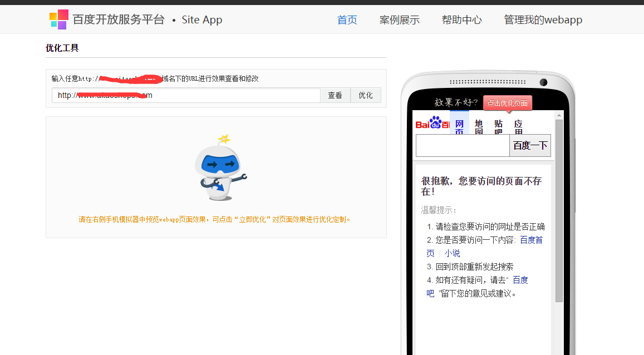Image resolution: width=644 pixels, height=355 pixels.
Task: Click the 效果不好? text on the phone
Action: pos(456,102)
